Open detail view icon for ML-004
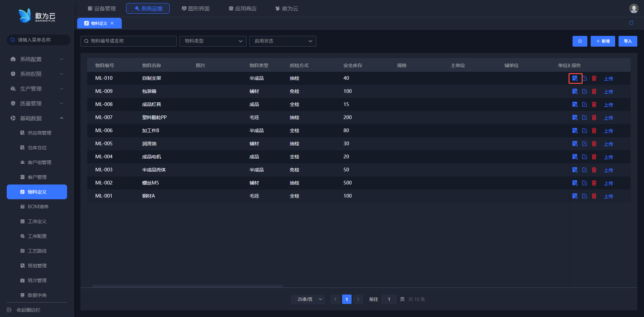The width and height of the screenshot is (644, 317). coord(575,157)
